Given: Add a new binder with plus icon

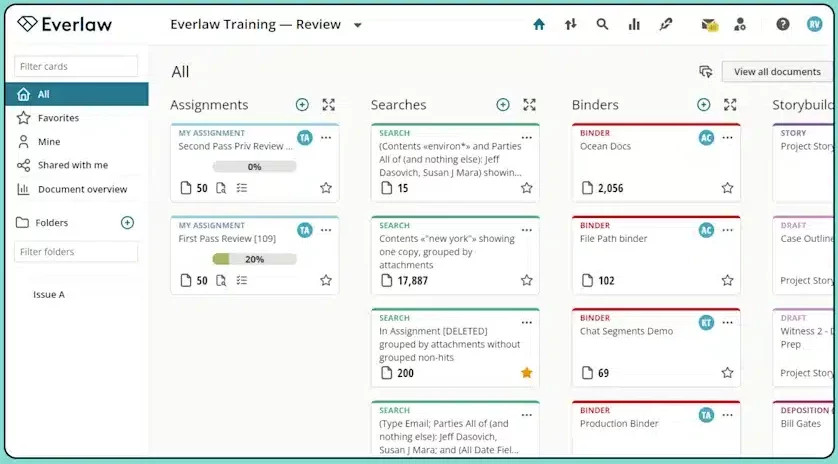Looking at the screenshot, I should (x=703, y=105).
